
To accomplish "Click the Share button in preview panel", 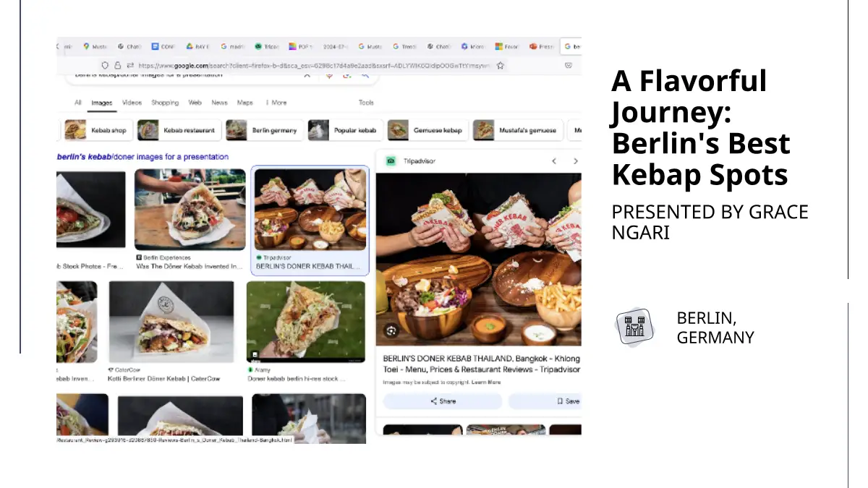I will (443, 401).
